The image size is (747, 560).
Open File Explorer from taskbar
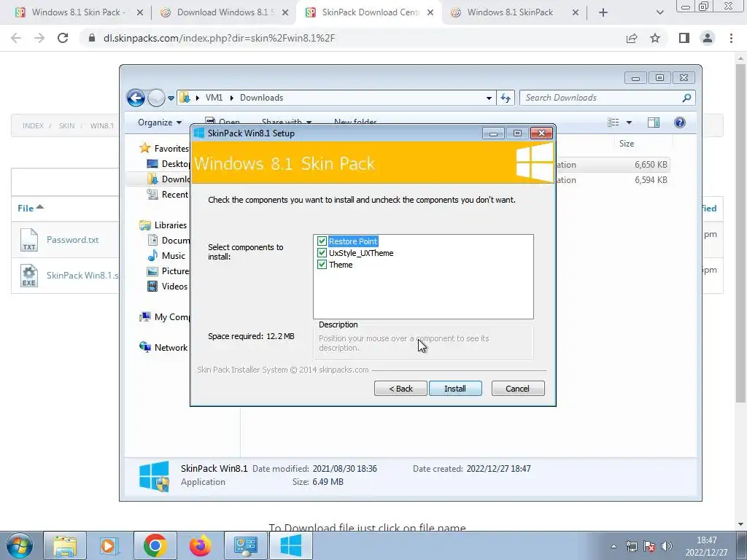(65, 545)
